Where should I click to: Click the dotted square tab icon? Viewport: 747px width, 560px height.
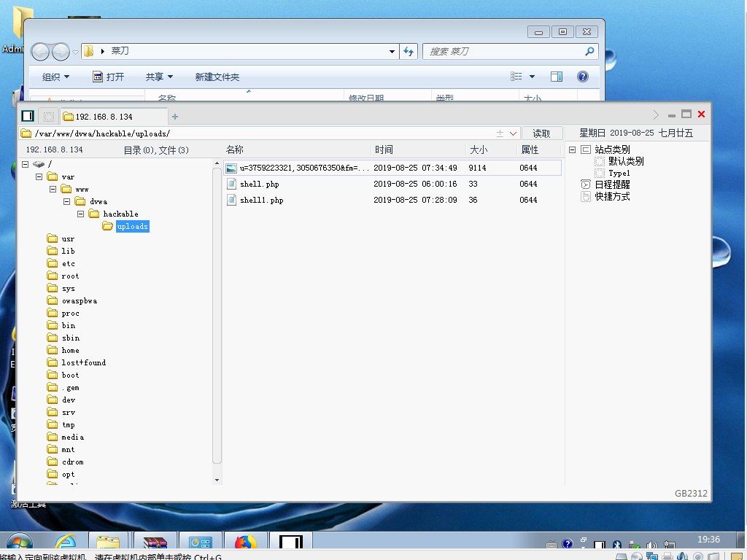point(48,116)
